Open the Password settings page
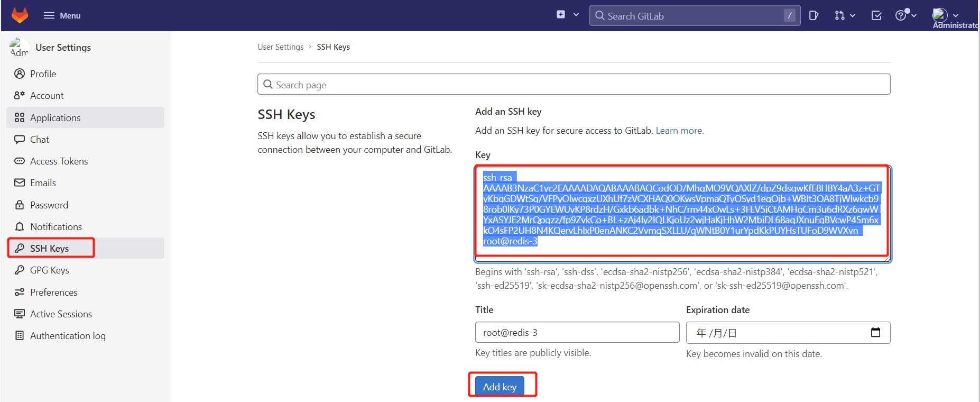Image resolution: width=980 pixels, height=402 pixels. [86, 205]
